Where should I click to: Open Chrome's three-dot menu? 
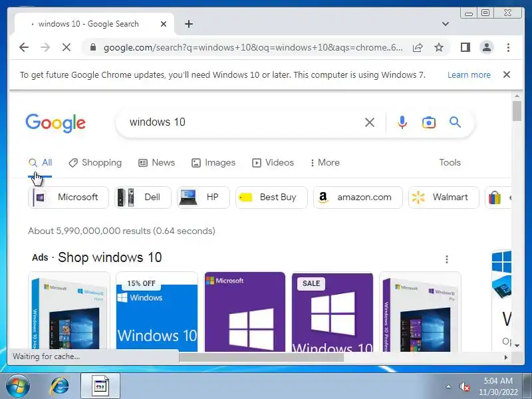tap(508, 47)
